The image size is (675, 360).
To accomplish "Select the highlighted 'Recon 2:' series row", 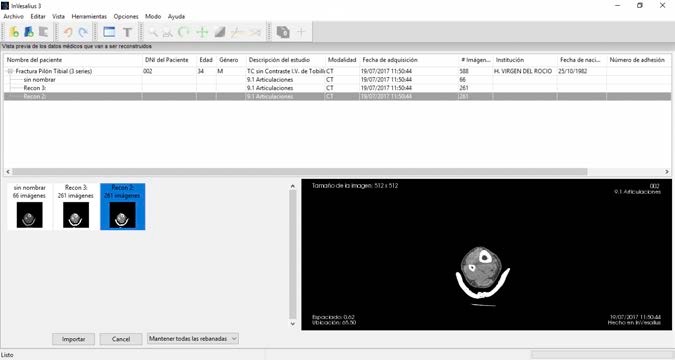I will 337,96.
